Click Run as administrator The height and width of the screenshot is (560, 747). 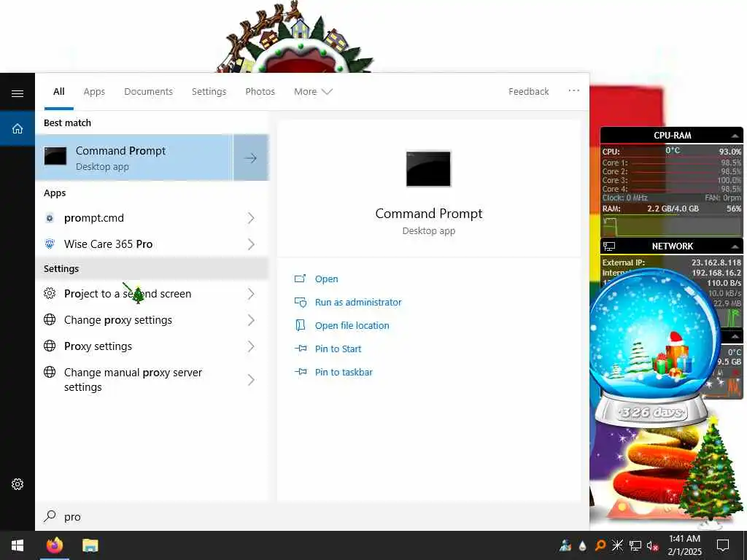[358, 303]
